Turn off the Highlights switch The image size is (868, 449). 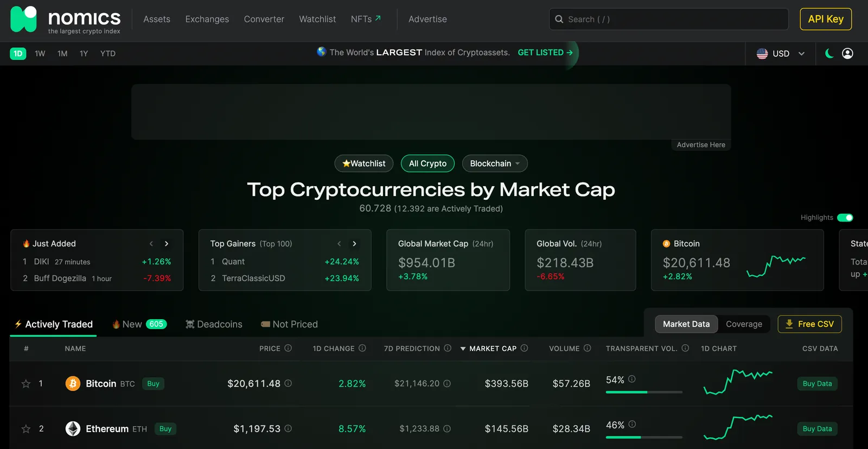(x=845, y=218)
